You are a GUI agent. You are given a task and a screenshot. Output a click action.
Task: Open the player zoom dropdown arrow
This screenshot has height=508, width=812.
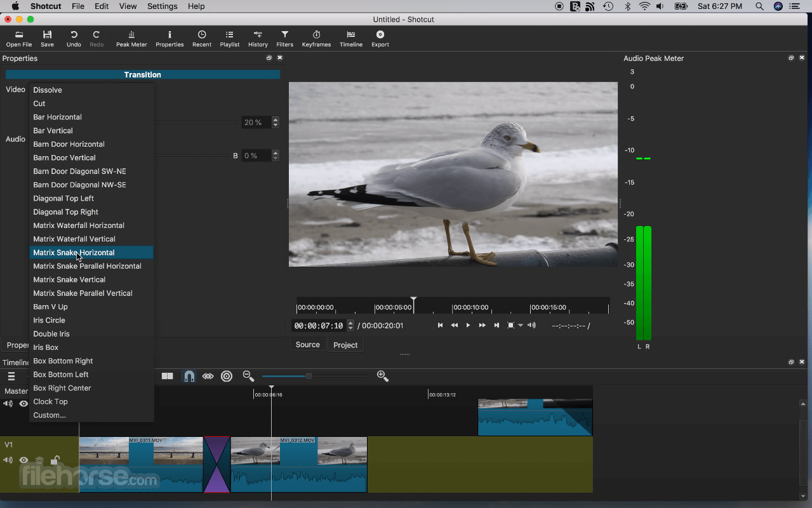(521, 325)
